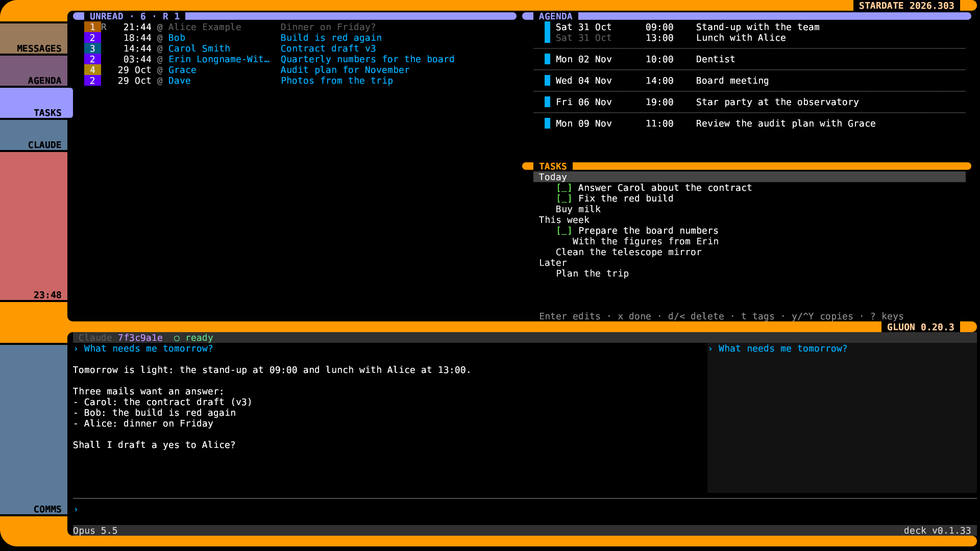Expand the Later task group heading
The height and width of the screenshot is (551, 980).
coord(553,263)
